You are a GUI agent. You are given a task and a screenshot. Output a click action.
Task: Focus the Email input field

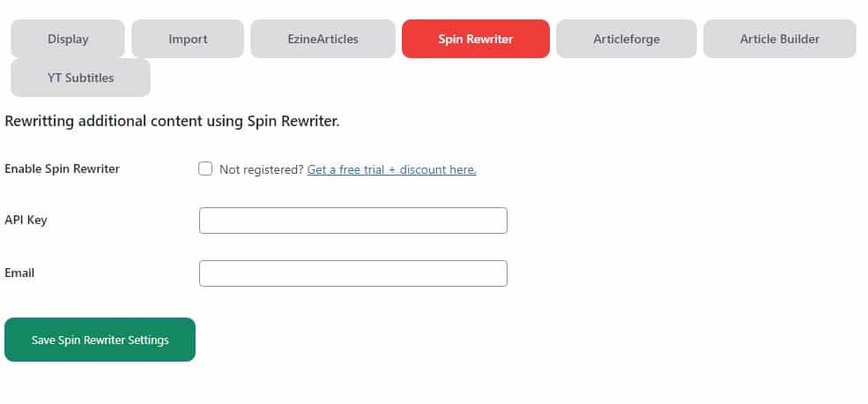[353, 273]
